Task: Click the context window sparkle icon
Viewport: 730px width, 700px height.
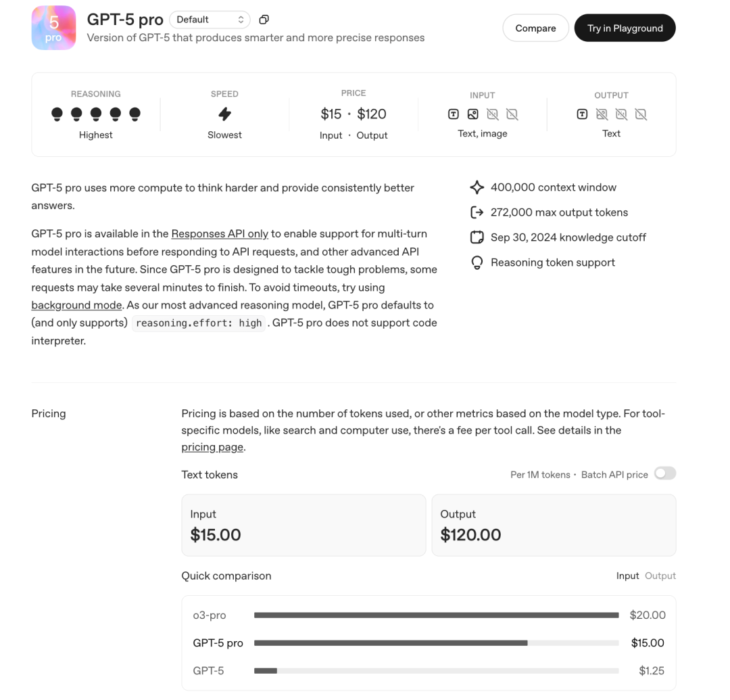Action: (x=477, y=187)
